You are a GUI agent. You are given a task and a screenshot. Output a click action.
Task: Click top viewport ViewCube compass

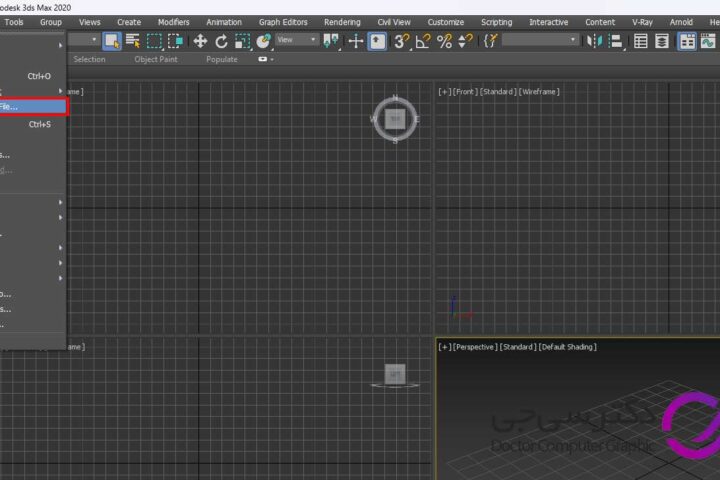tap(395, 119)
